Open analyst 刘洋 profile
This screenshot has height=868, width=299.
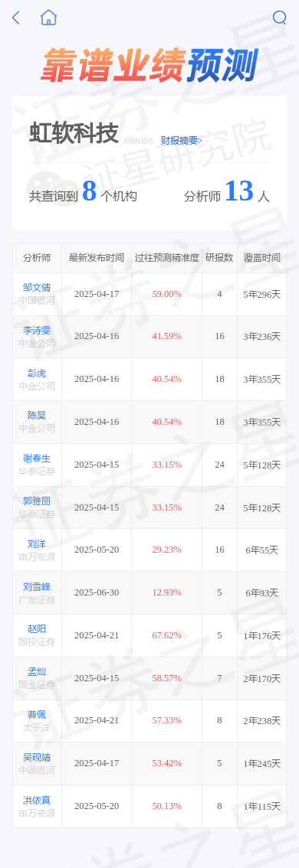pyautogui.click(x=37, y=543)
